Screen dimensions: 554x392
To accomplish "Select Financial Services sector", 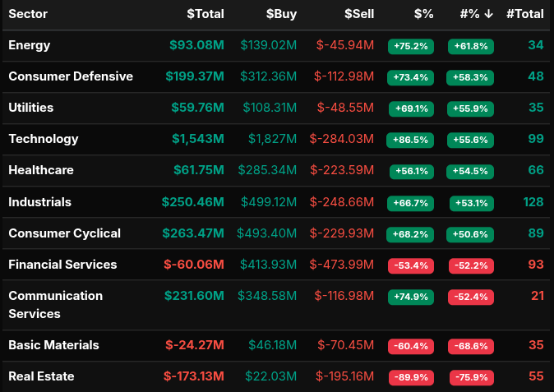I will 62,265.
